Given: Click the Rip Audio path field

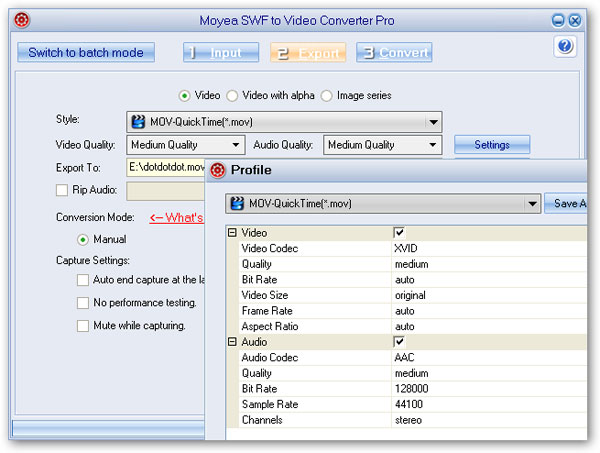Looking at the screenshot, I should click(x=166, y=191).
